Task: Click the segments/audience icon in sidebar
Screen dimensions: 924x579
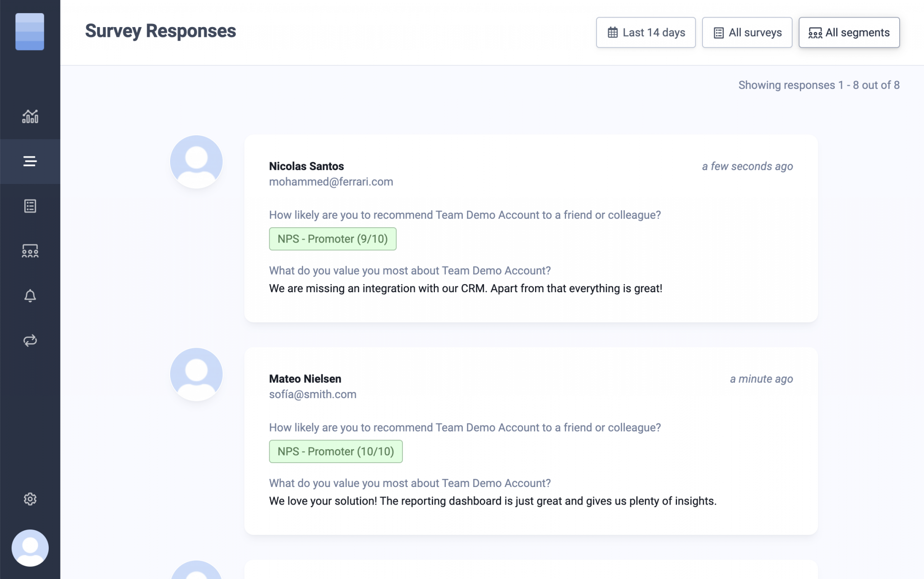Action: pos(30,251)
